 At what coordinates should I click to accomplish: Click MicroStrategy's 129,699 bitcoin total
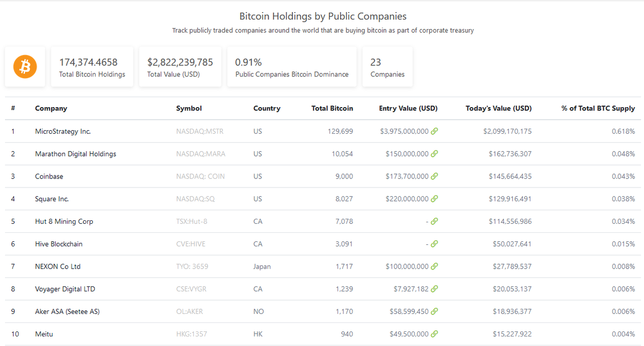click(340, 131)
